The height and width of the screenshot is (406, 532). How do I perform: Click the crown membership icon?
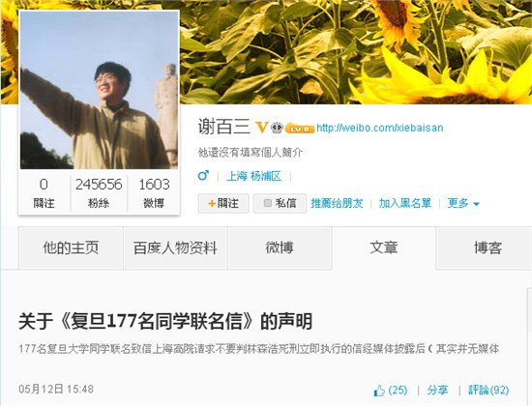click(x=277, y=128)
